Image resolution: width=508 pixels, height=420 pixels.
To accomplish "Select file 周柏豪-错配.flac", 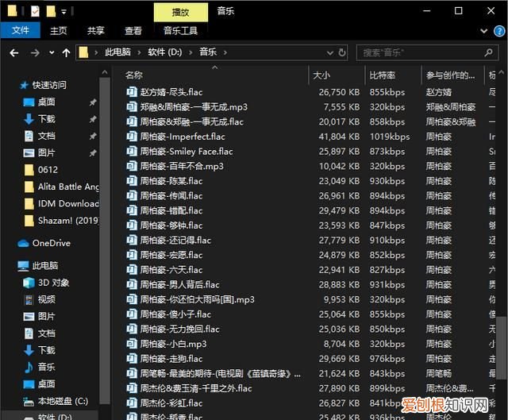I will pos(171,210).
